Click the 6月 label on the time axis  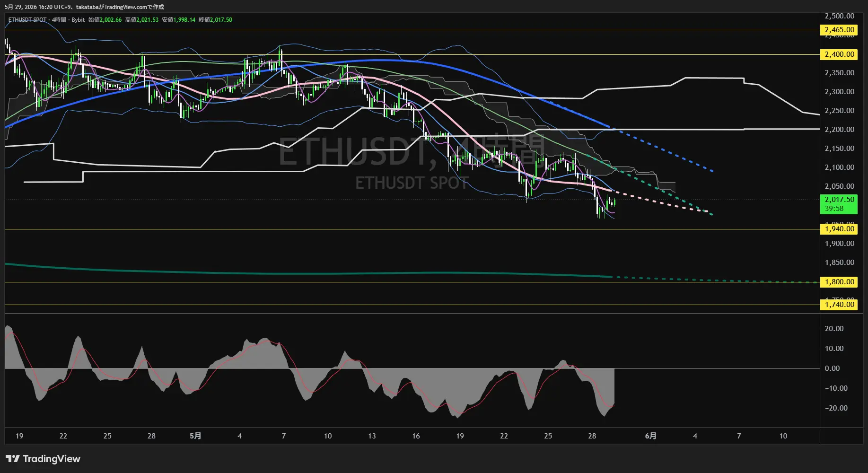(651, 436)
